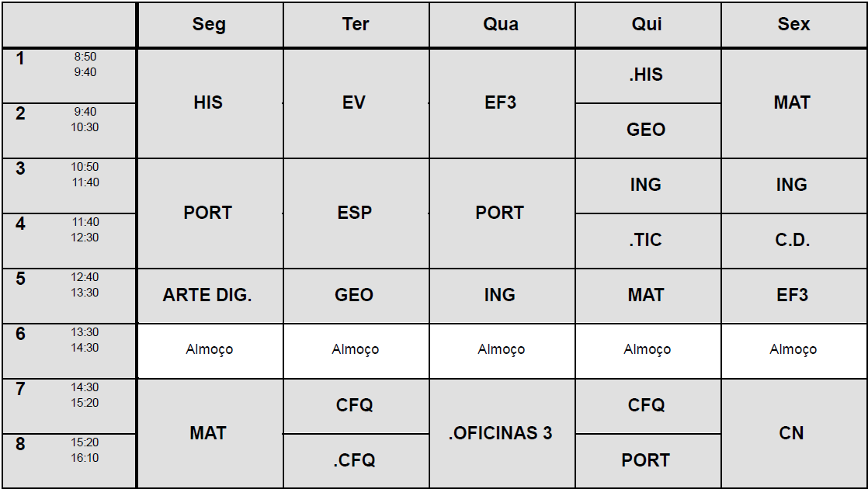
Task: Select the CN class on Friday
Action: (793, 432)
